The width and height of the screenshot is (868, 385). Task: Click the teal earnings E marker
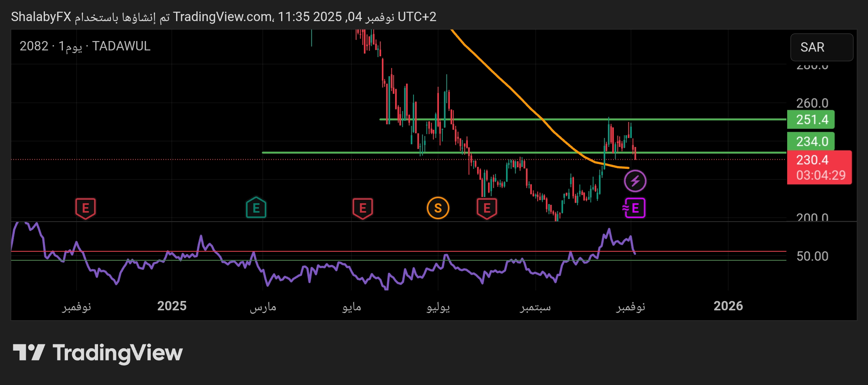tap(256, 208)
